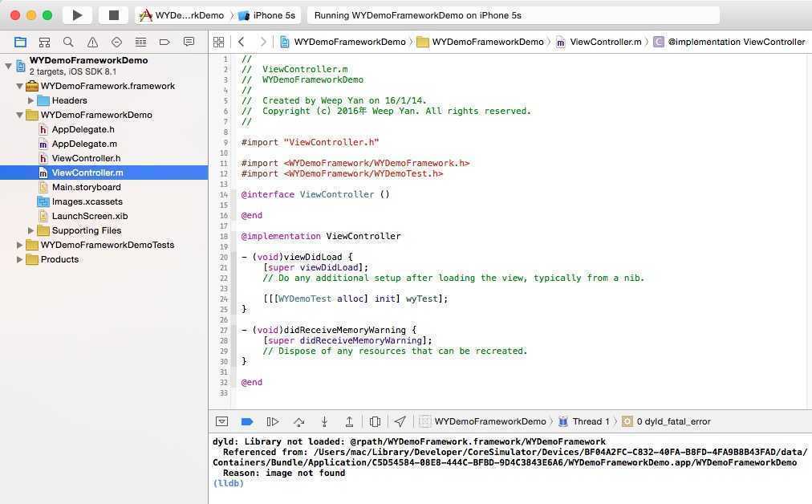
Task: Expand the Supporting Files folder
Action: (x=30, y=230)
